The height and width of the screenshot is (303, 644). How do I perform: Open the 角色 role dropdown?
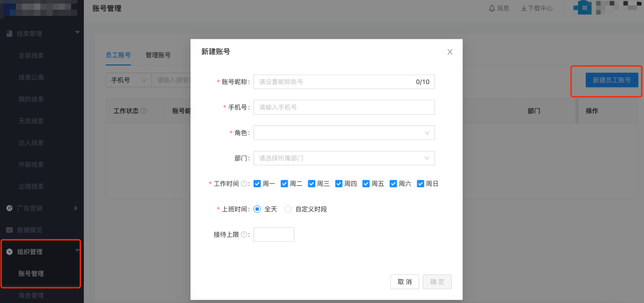point(343,133)
